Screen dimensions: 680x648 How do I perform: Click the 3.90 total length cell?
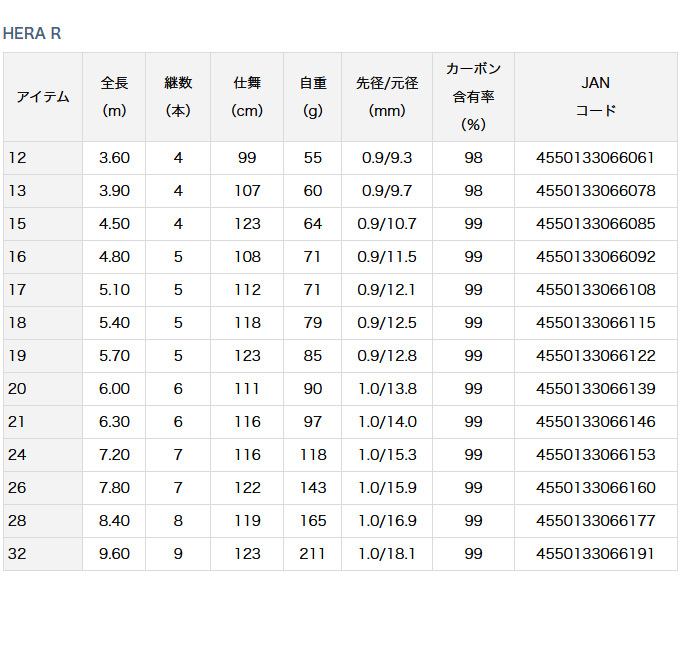pyautogui.click(x=114, y=191)
